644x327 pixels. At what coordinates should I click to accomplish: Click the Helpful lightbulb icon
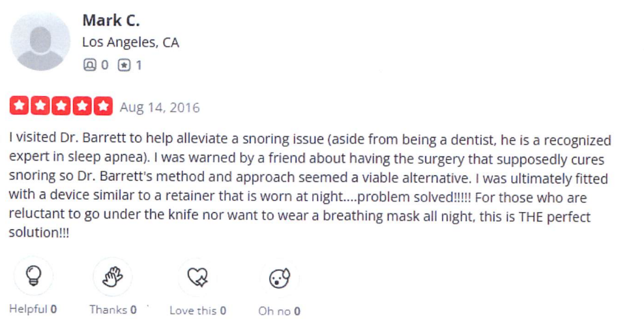pyautogui.click(x=33, y=278)
